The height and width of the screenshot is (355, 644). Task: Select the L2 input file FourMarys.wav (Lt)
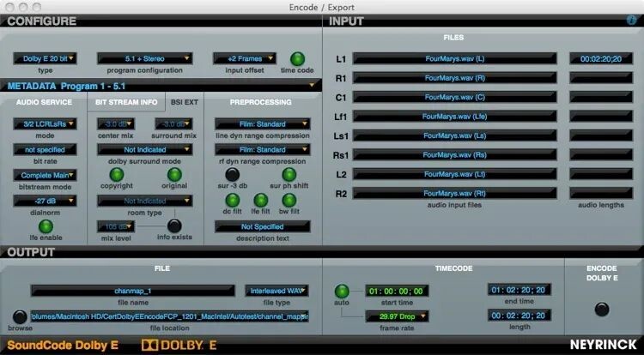click(454, 174)
